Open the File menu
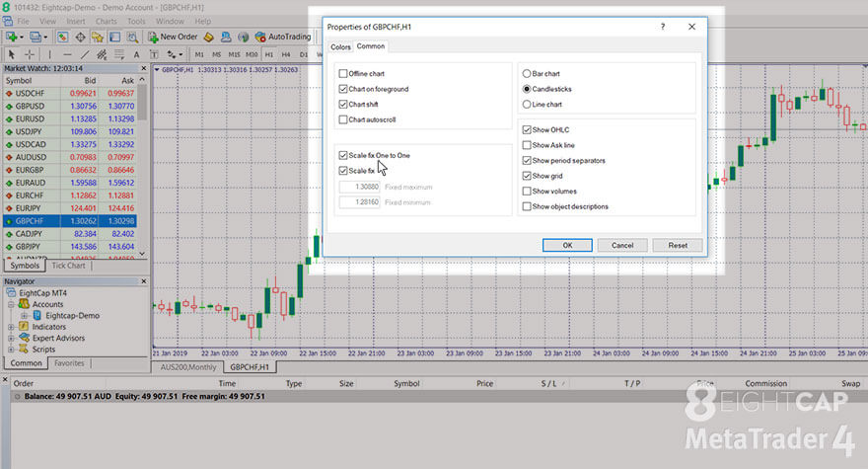This screenshot has width=868, height=469. pyautogui.click(x=24, y=21)
